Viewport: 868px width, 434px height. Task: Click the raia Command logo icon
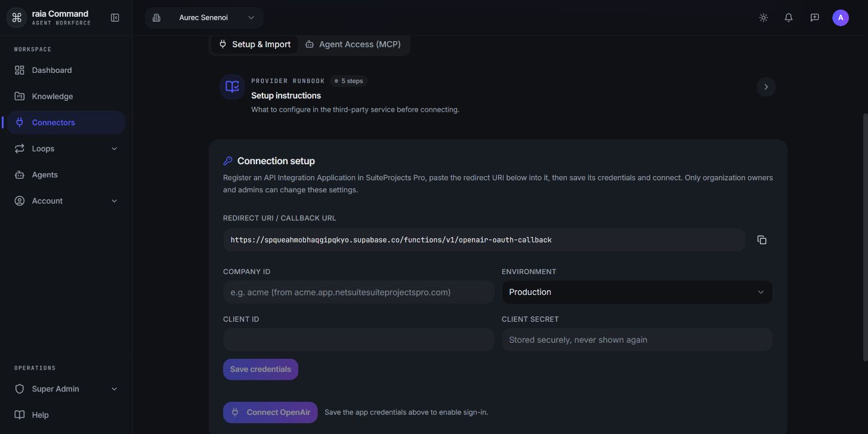17,18
